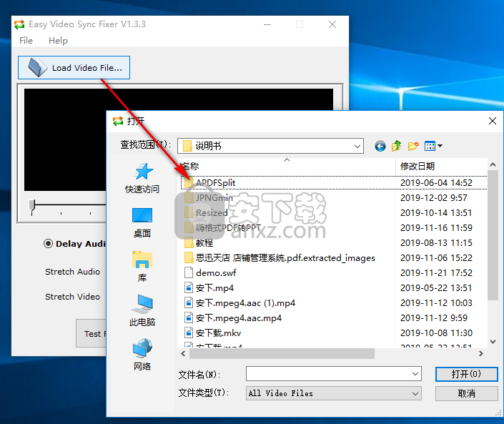Screen dimensions: 504x424
Task: Open This PC location in sidebar
Action: click(x=142, y=310)
